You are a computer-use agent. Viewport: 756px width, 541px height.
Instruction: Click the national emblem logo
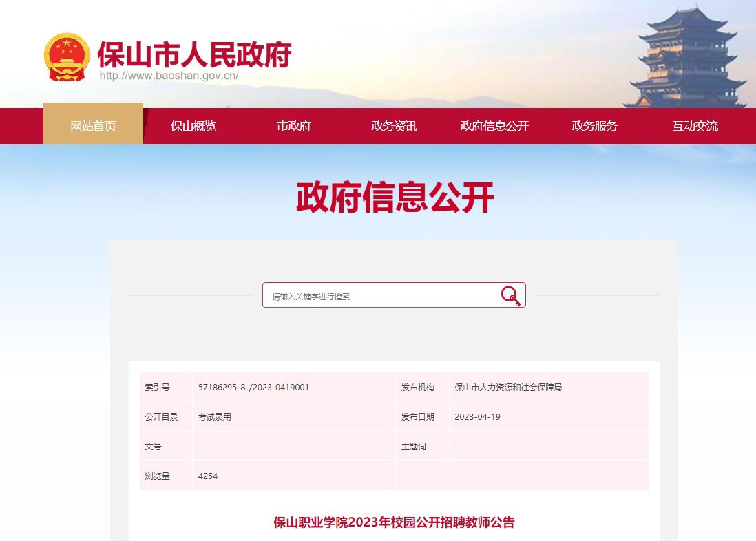pyautogui.click(x=67, y=57)
